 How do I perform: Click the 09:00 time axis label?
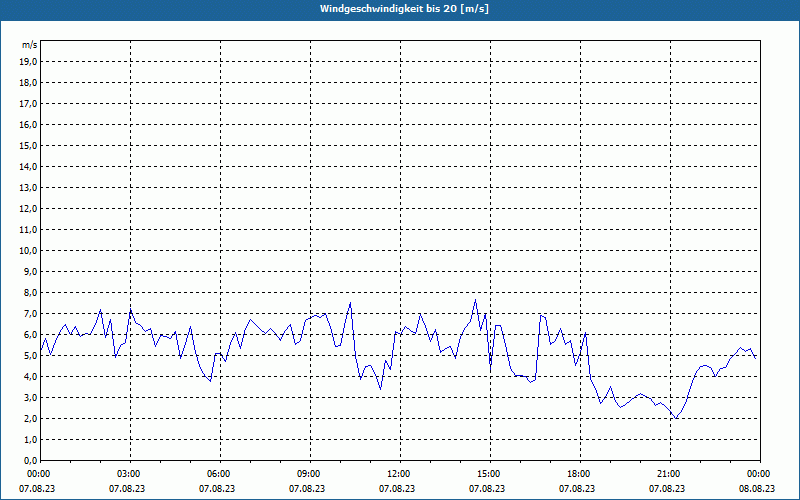pos(310,474)
